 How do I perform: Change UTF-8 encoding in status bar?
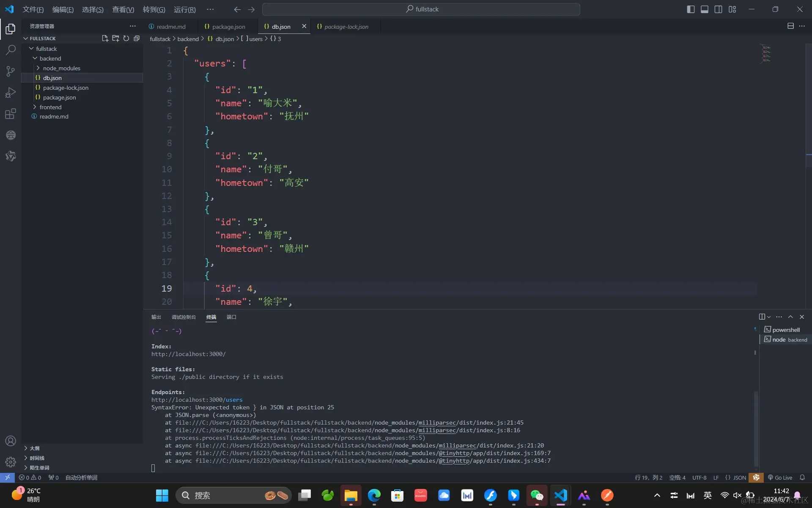tap(699, 478)
